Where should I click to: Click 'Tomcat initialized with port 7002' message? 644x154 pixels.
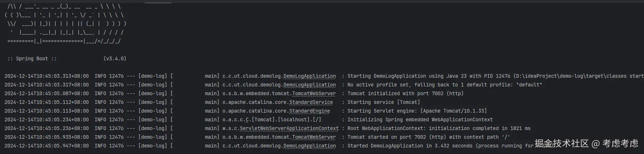(405, 94)
